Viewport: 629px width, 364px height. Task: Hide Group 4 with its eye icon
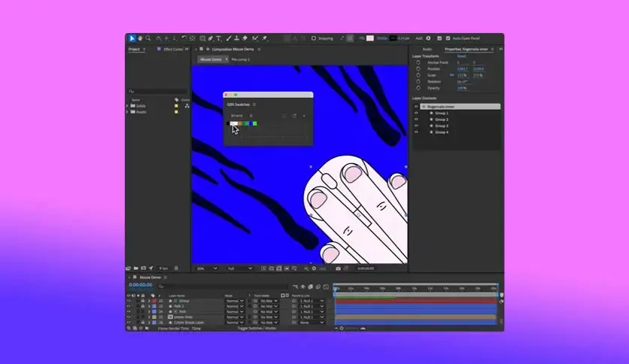[x=416, y=132]
